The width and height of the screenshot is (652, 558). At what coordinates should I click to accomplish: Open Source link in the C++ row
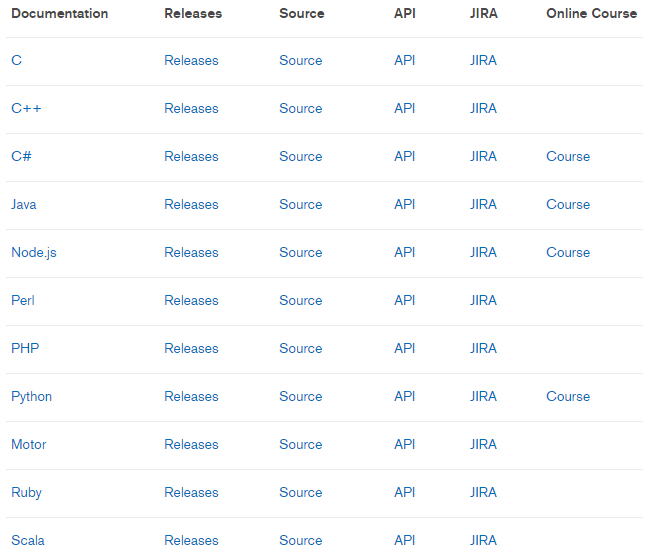(x=301, y=109)
